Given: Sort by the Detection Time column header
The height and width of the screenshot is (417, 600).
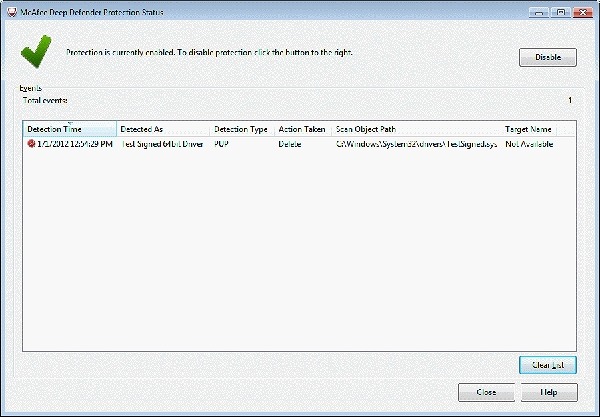Looking at the screenshot, I should (x=70, y=129).
